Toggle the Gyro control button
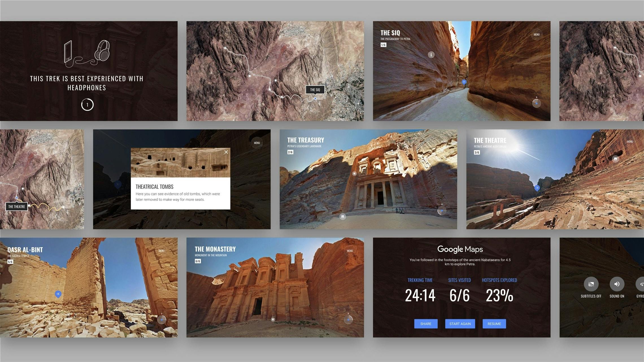 (641, 284)
